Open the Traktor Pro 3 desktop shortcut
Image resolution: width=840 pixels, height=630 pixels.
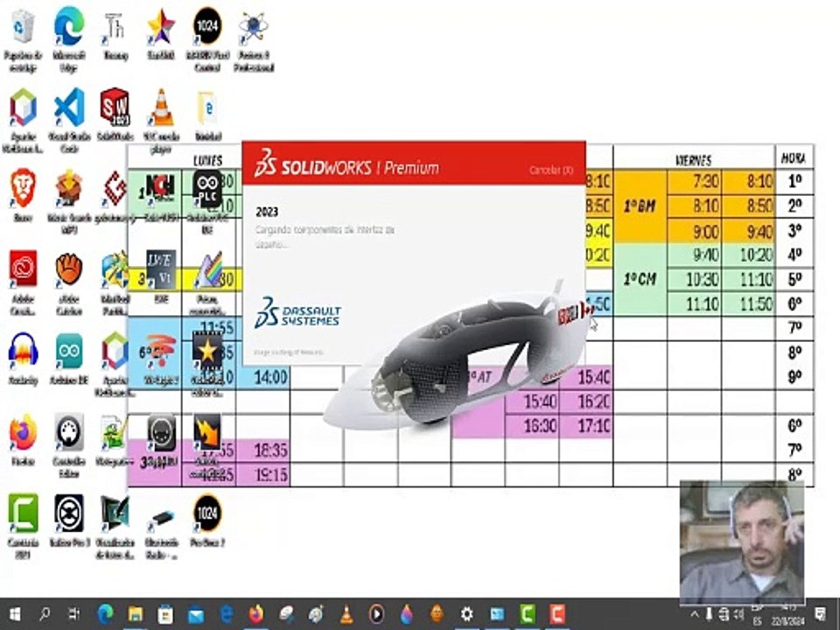(x=69, y=514)
